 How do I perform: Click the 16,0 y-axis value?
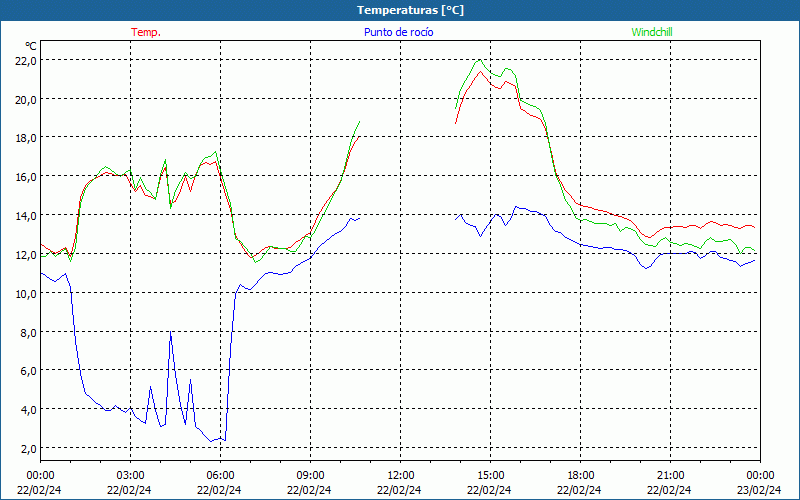[27, 177]
